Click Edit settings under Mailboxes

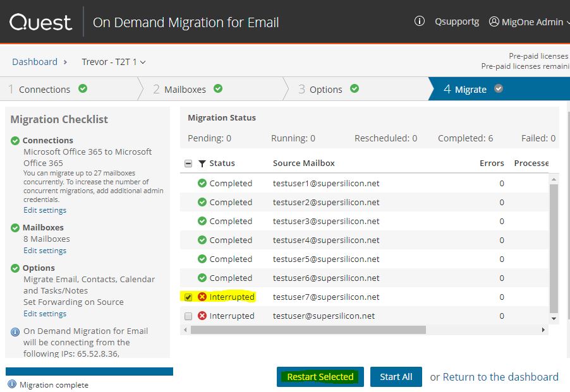point(45,251)
